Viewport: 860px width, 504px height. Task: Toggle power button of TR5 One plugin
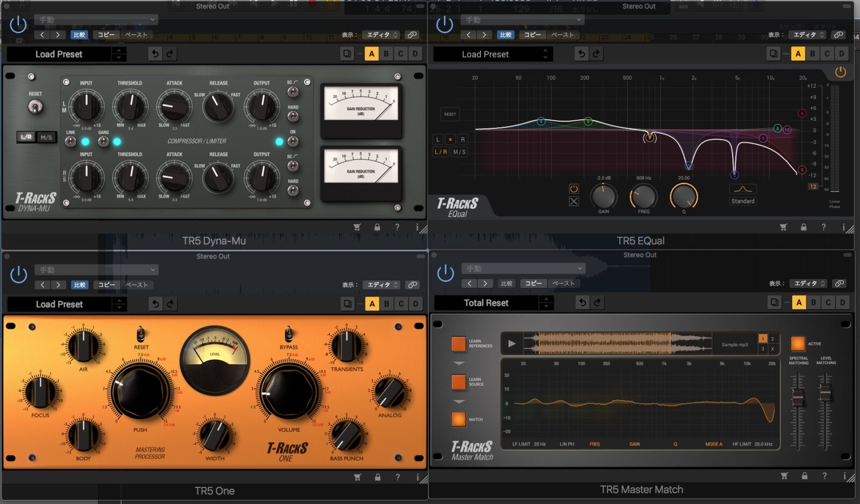19,274
